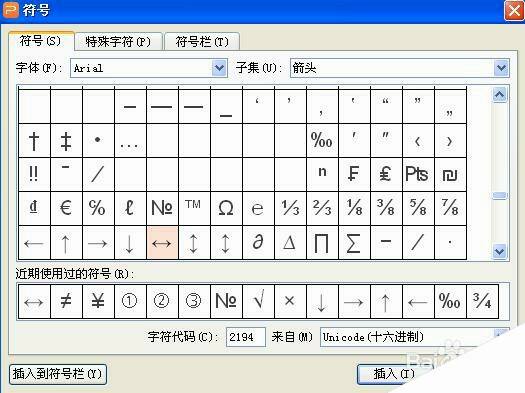
Task: Select the horizontal ellipsis symbol
Action: point(130,141)
